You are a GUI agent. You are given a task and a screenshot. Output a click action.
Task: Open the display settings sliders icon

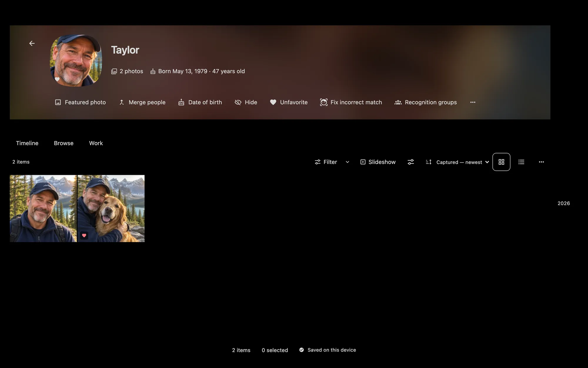(411, 162)
